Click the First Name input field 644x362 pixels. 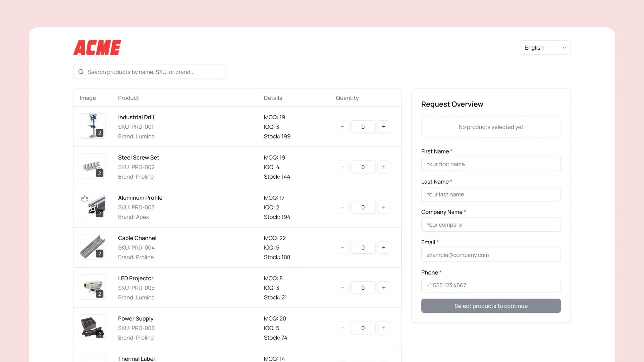point(491,164)
